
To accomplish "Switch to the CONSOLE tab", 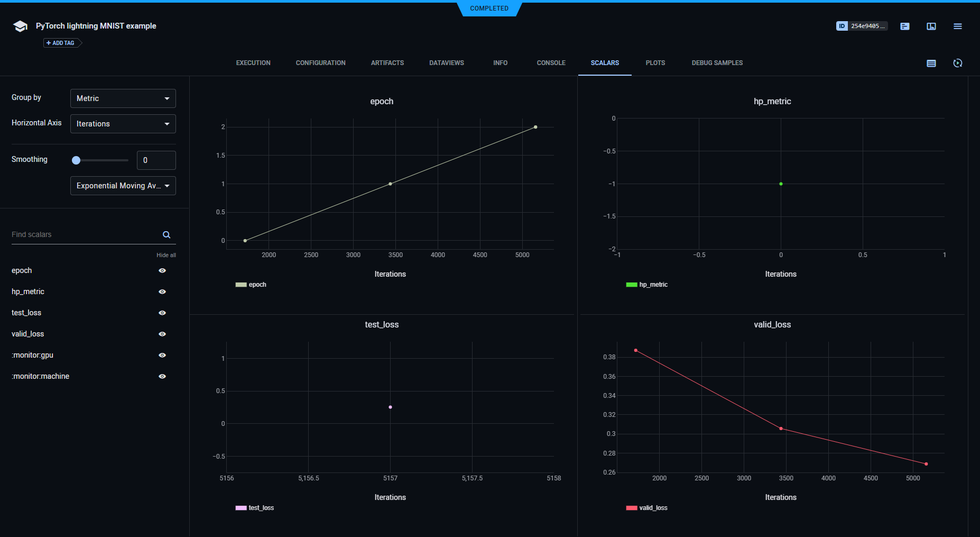I will (x=551, y=63).
